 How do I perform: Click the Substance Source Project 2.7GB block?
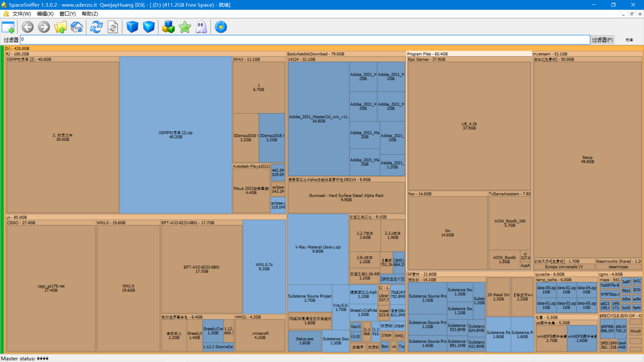tap(310, 298)
